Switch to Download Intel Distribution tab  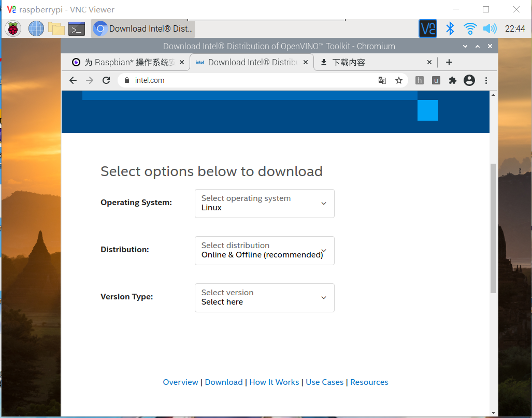252,63
